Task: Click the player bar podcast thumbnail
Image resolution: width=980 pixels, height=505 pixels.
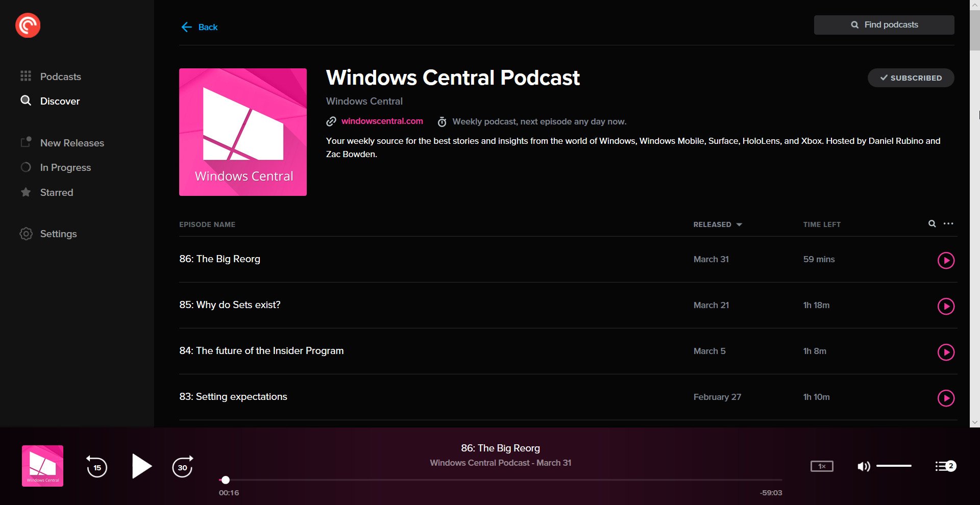Action: point(42,466)
